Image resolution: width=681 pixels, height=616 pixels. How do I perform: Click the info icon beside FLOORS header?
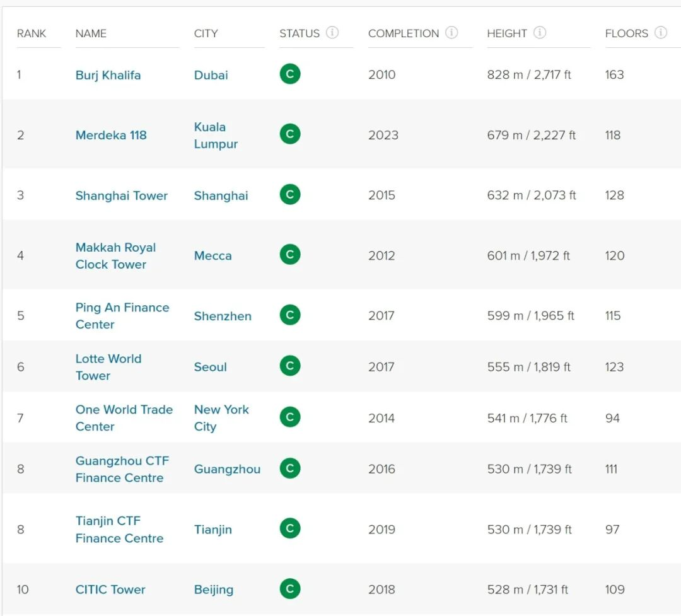point(660,33)
